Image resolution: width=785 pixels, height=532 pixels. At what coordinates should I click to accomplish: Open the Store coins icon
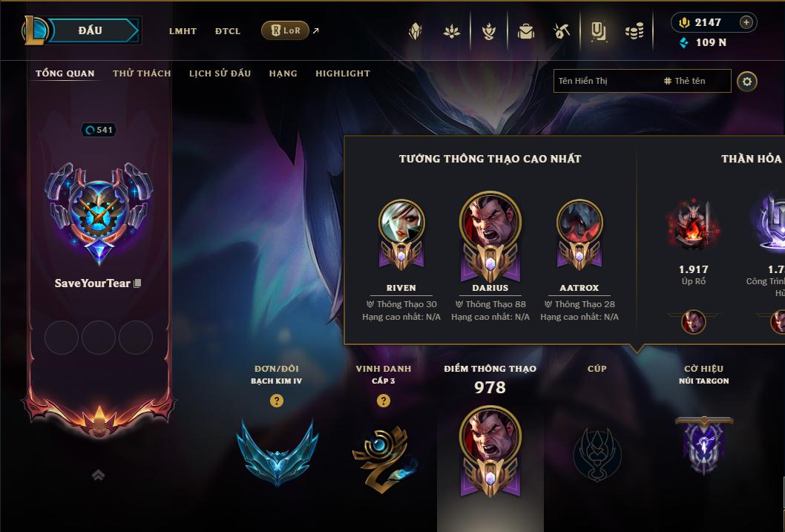point(634,32)
